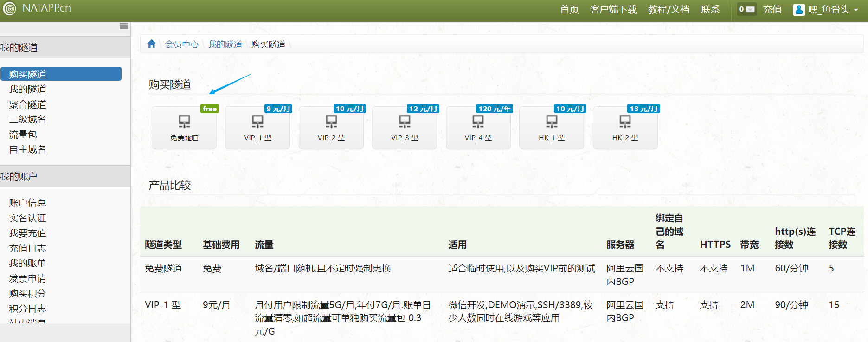The width and height of the screenshot is (868, 342).
Task: Open 充值日志 sidebar item
Action: click(27, 248)
